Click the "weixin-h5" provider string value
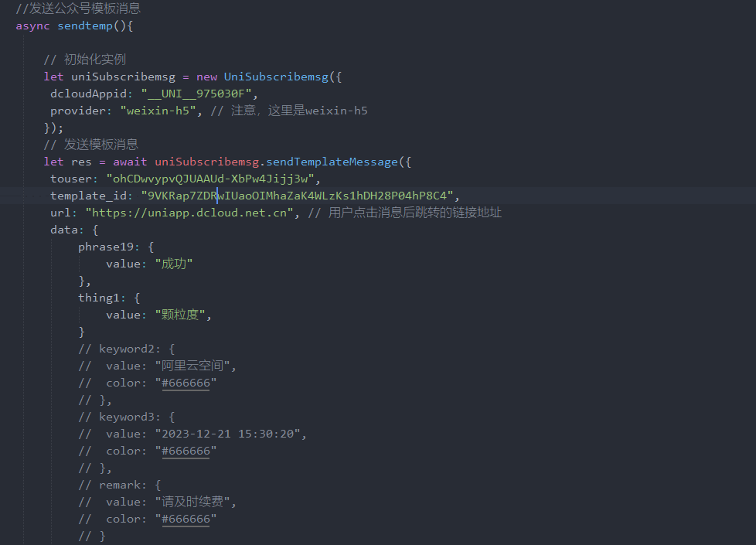The height and width of the screenshot is (545, 756). click(x=158, y=111)
